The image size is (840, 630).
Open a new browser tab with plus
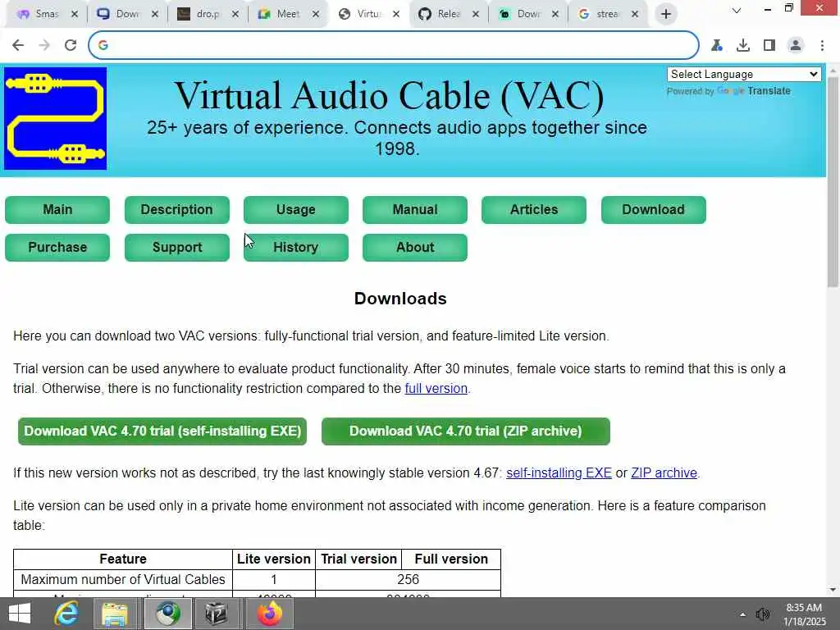(666, 14)
